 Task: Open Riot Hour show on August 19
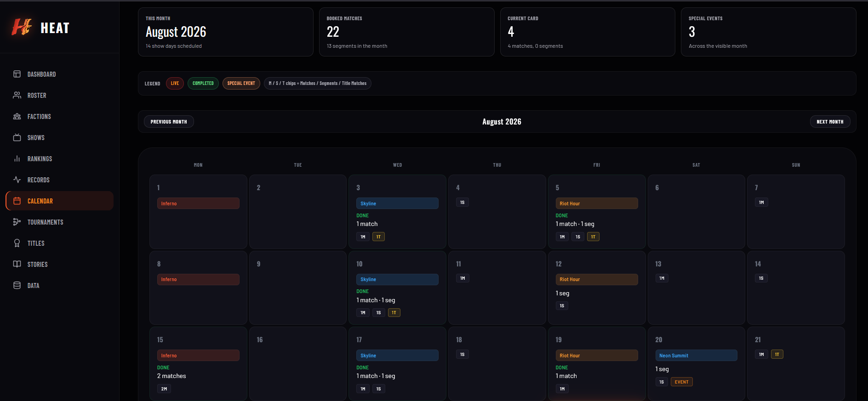coord(597,356)
